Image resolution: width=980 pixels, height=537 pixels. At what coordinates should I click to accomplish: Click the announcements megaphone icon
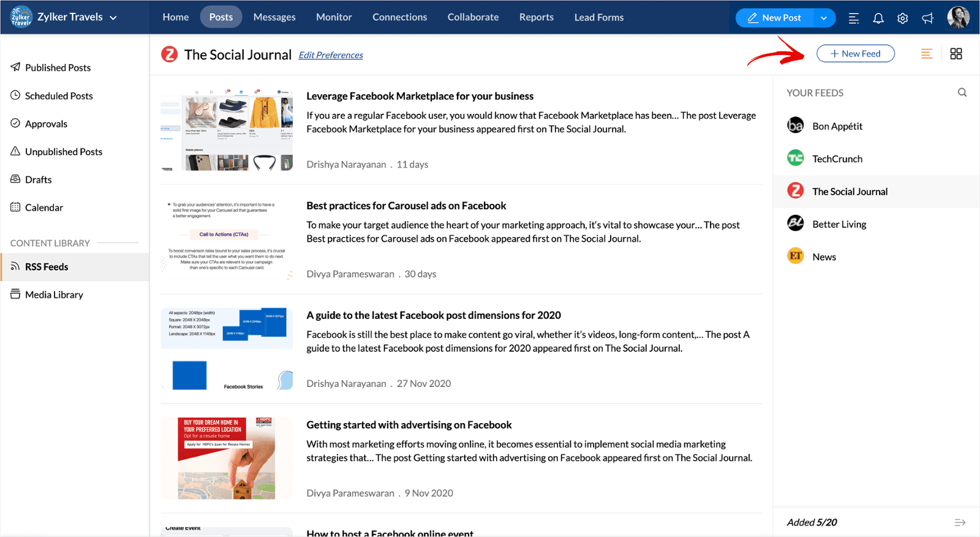[928, 18]
